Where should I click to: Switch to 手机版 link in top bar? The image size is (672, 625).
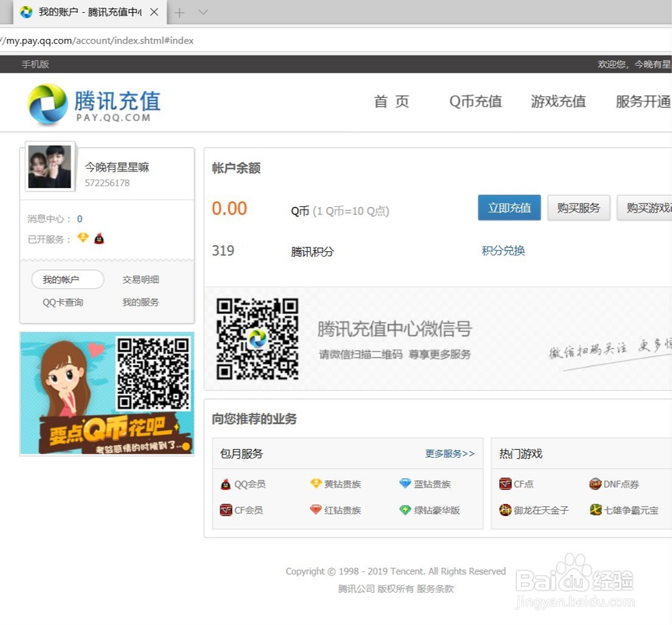pyautogui.click(x=35, y=65)
